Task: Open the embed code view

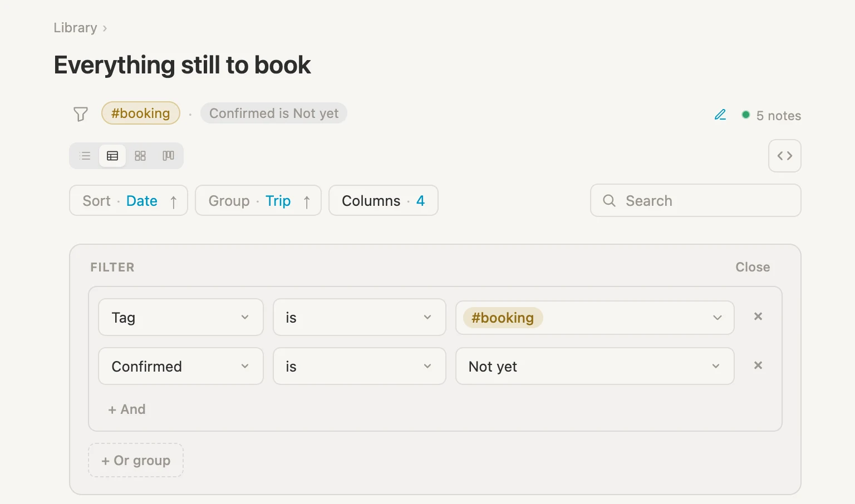Action: [785, 156]
